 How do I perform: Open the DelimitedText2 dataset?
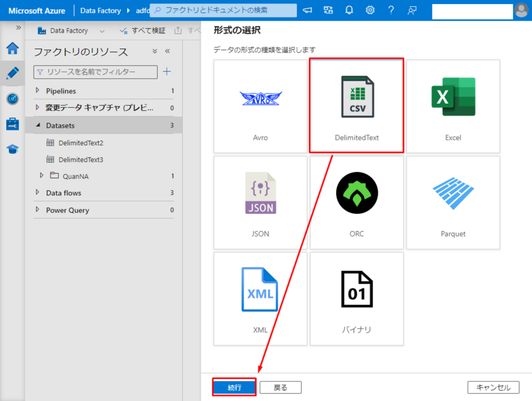tap(81, 143)
